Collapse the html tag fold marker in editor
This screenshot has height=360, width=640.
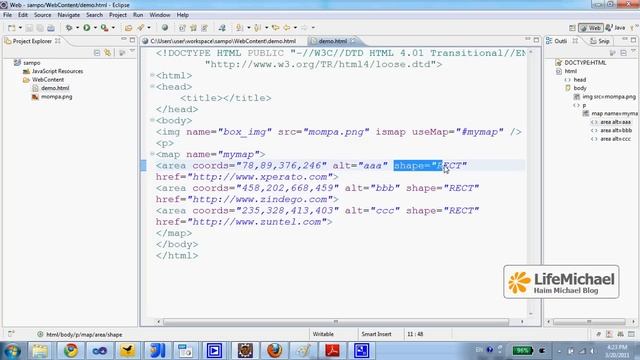[152, 75]
